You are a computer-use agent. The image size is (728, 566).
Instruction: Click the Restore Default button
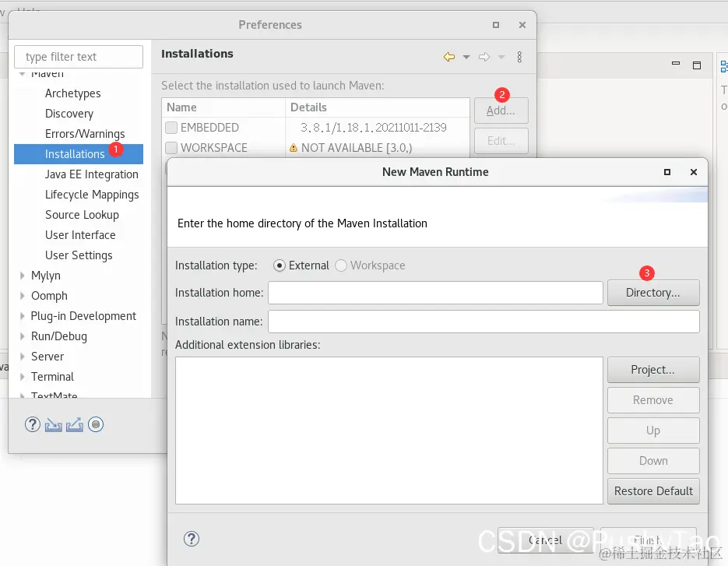pyautogui.click(x=653, y=491)
